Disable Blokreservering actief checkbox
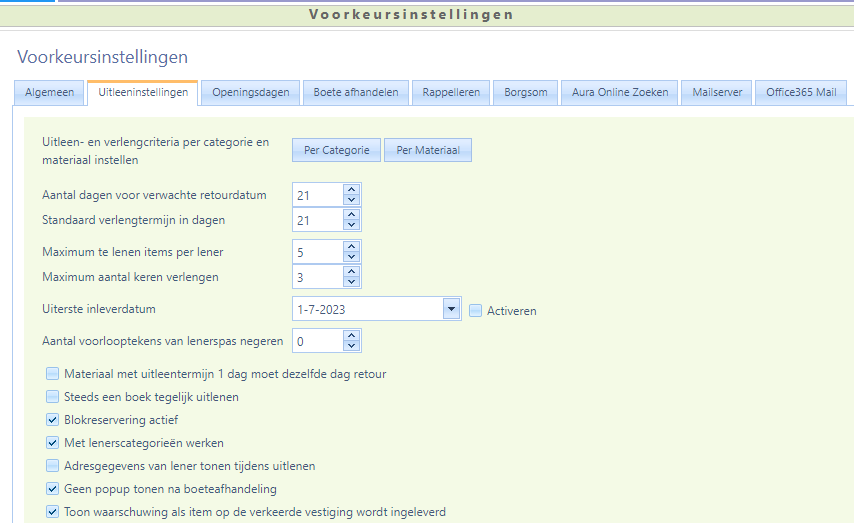 point(53,420)
